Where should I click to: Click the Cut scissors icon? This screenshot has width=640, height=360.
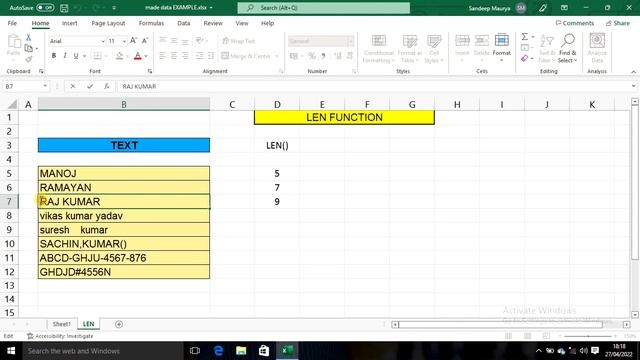coord(28,38)
